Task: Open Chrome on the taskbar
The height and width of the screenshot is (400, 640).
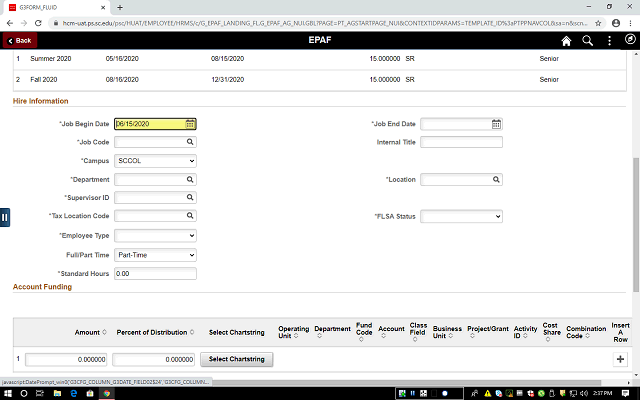Action: 107,393
